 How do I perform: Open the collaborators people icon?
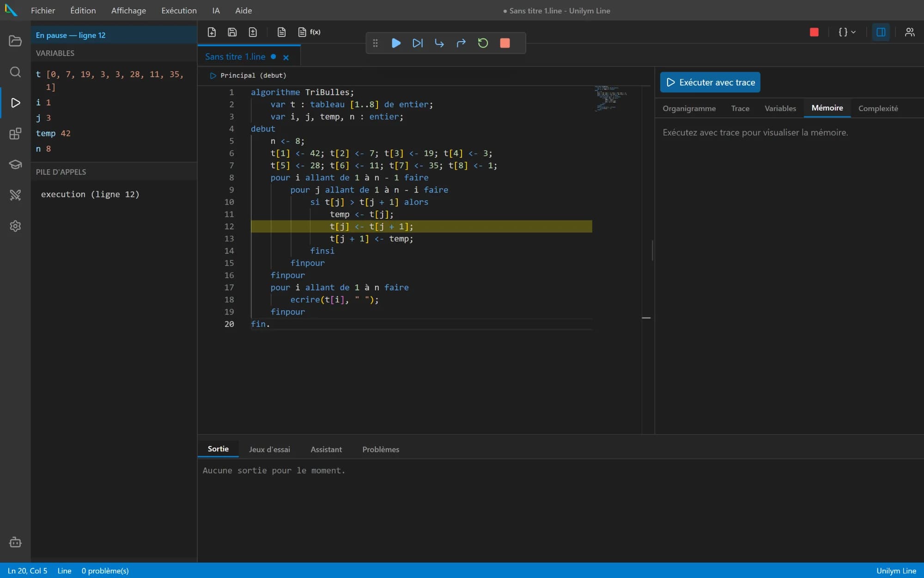pyautogui.click(x=910, y=32)
